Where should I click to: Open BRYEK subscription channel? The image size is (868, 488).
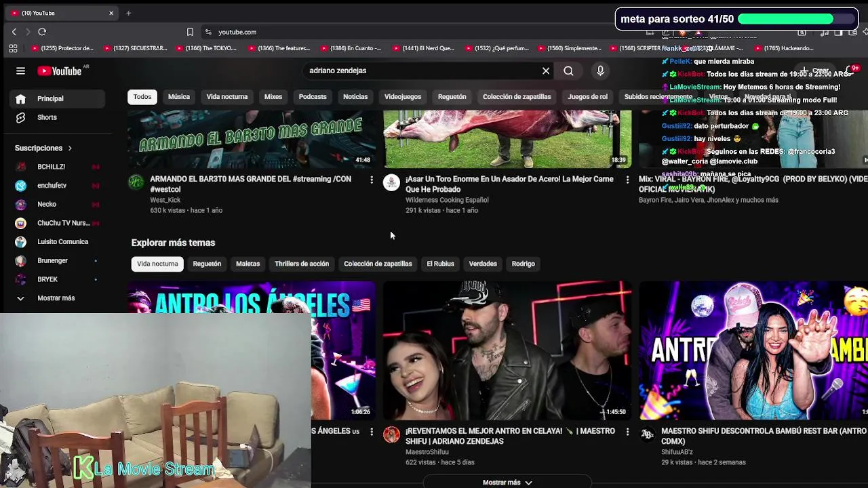tap(58, 279)
